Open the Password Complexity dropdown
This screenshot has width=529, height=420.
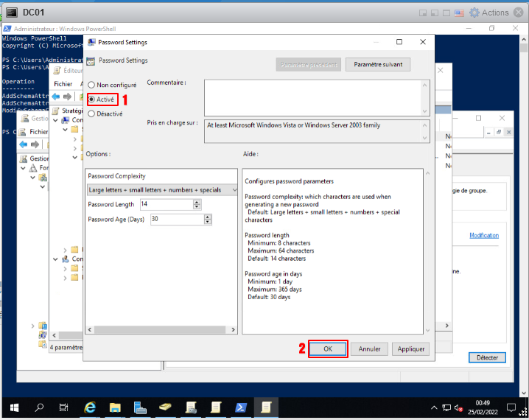point(162,190)
